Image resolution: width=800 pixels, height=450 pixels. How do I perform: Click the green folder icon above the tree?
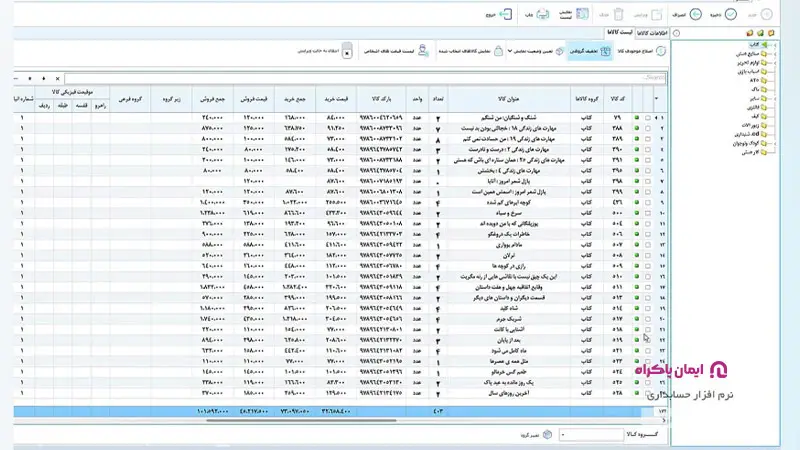[760, 33]
